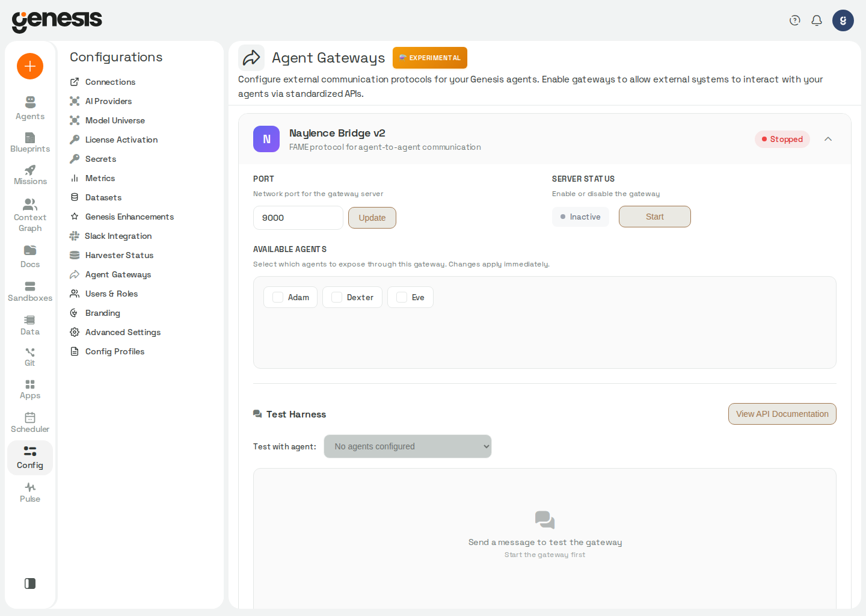The height and width of the screenshot is (616, 866).
Task: Check the Adam agent checkbox
Action: tap(278, 297)
